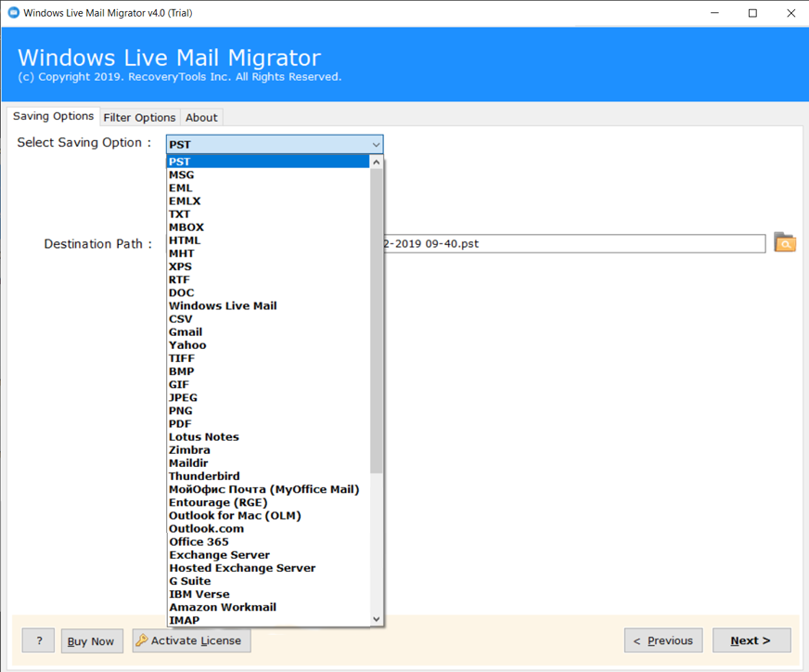Pick DOC from the dropdown
Image resolution: width=809 pixels, height=672 pixels.
click(x=268, y=292)
